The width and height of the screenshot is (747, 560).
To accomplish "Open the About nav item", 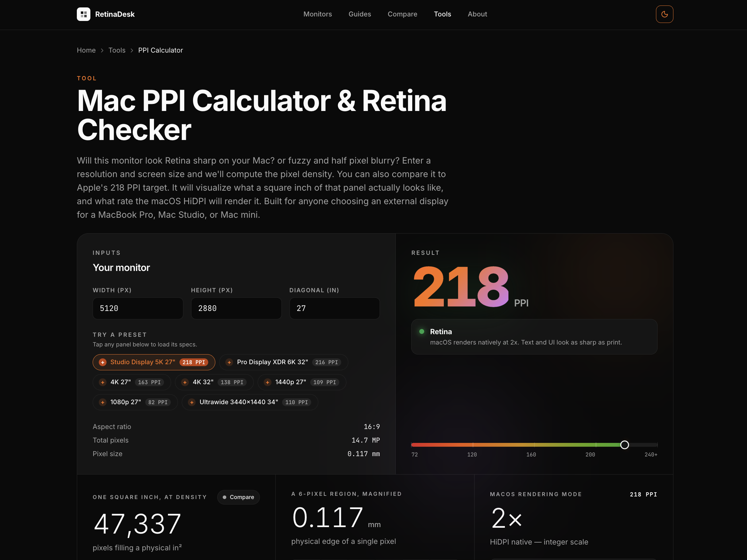I will click(x=477, y=14).
